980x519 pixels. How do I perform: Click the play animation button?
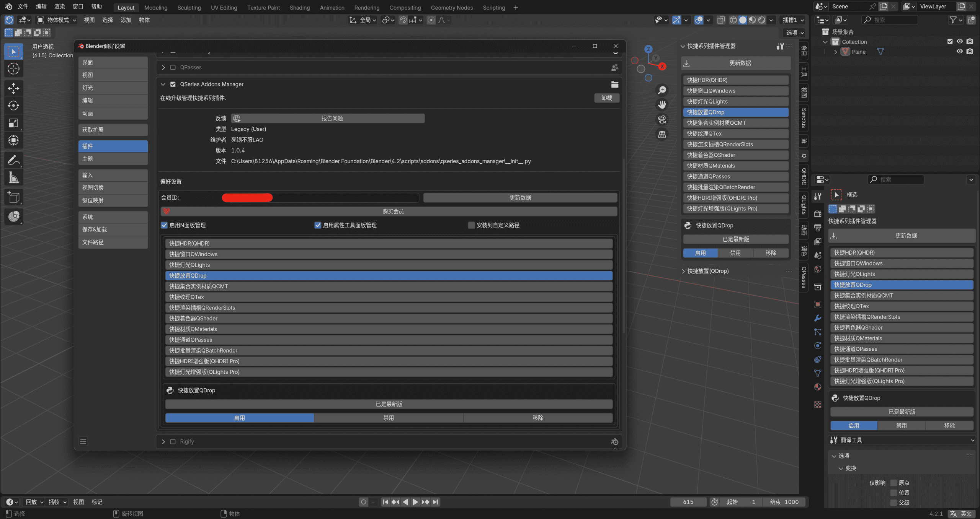pos(415,502)
